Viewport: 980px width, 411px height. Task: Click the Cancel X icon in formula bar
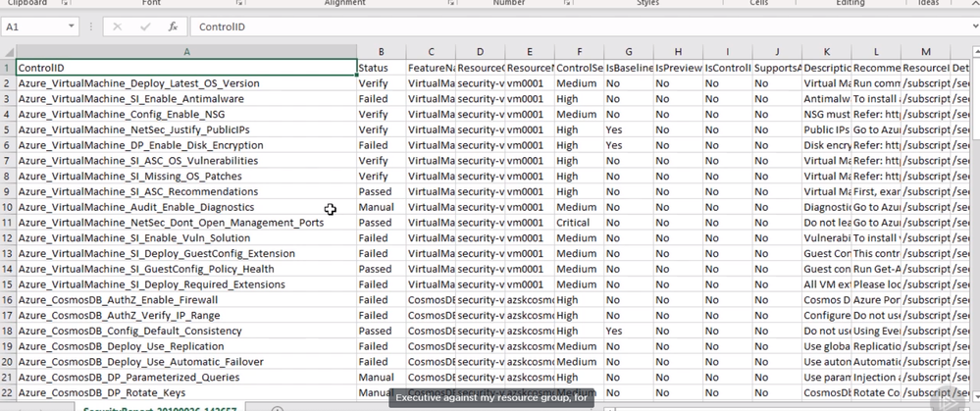pos(117,26)
